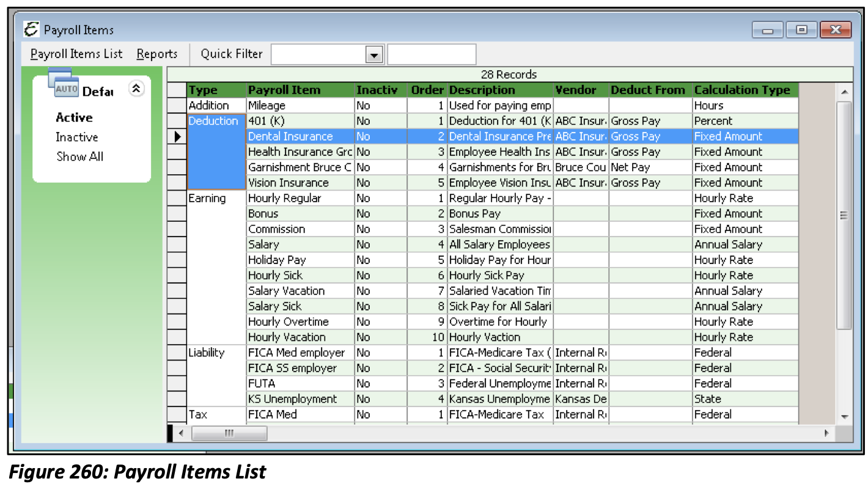Click the scroll-up arrow on the vertical scrollbar

(x=844, y=90)
